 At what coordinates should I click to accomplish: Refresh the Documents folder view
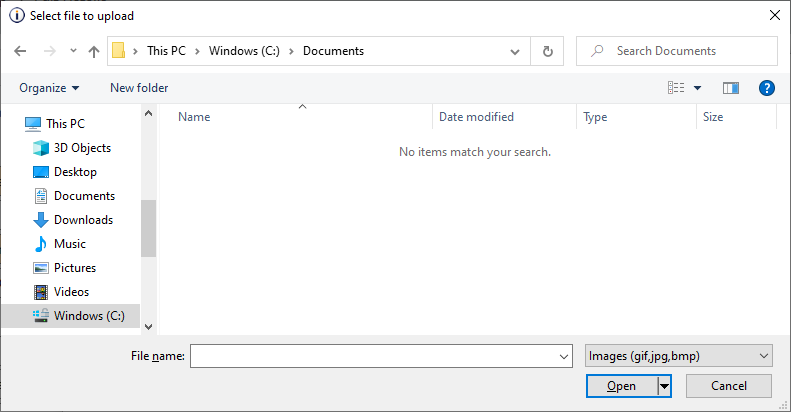(547, 51)
